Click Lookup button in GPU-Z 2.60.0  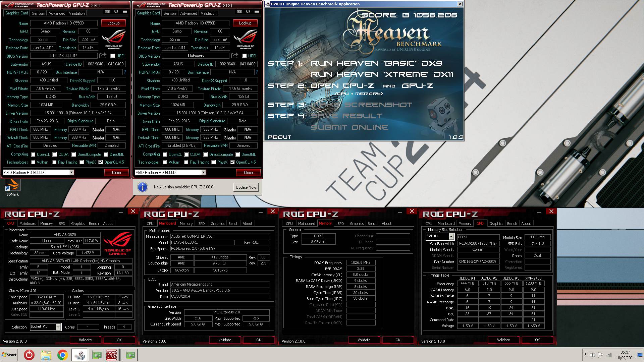coord(113,23)
